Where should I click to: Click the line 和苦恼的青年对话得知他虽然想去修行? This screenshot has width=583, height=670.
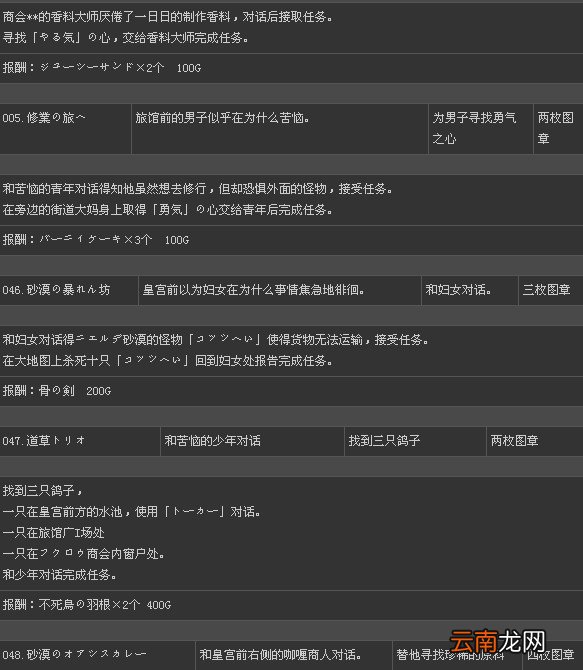point(197,188)
